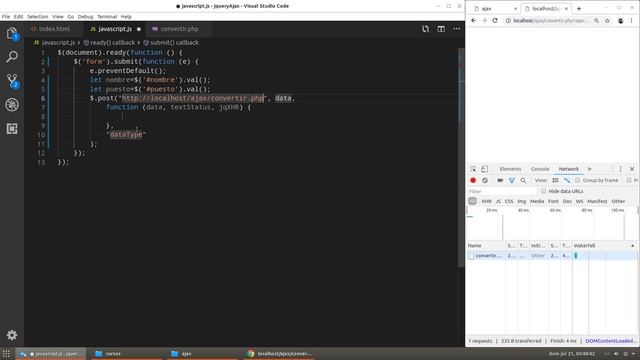Open the ready() callback breadcrumb
The height and width of the screenshot is (360, 640).
pyautogui.click(x=109, y=42)
